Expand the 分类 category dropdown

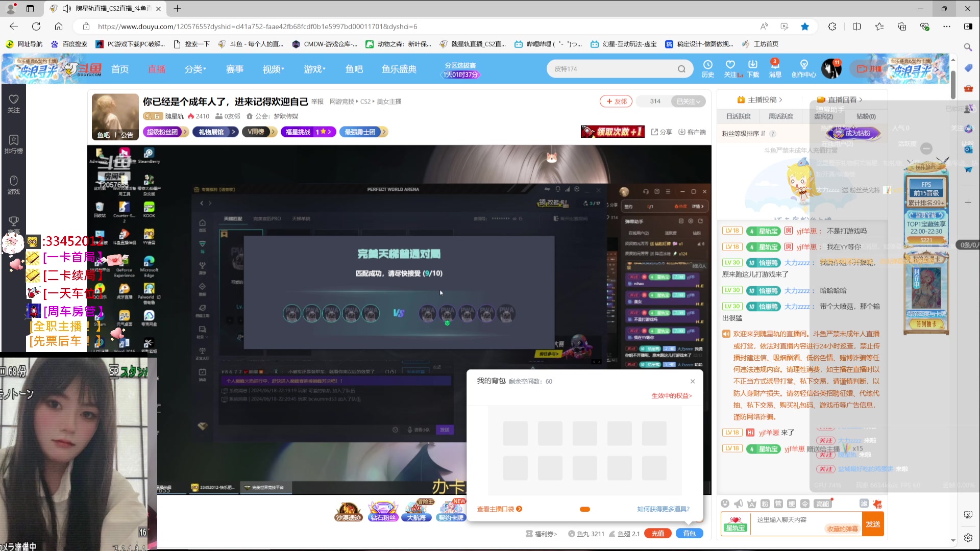pyautogui.click(x=195, y=69)
